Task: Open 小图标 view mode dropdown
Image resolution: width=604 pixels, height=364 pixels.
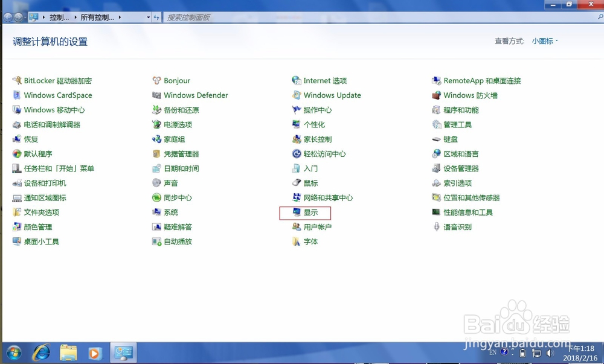Action: [545, 41]
